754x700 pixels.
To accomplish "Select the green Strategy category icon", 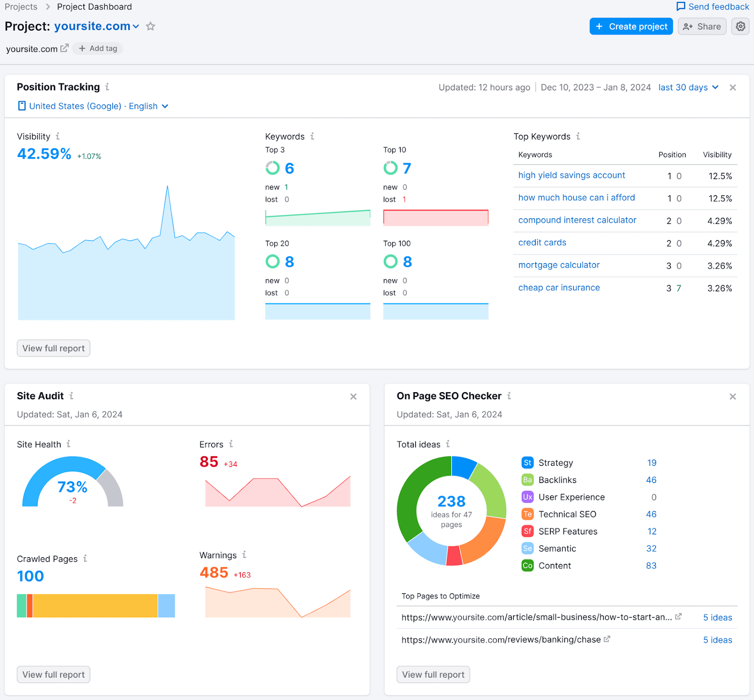I will tap(527, 462).
